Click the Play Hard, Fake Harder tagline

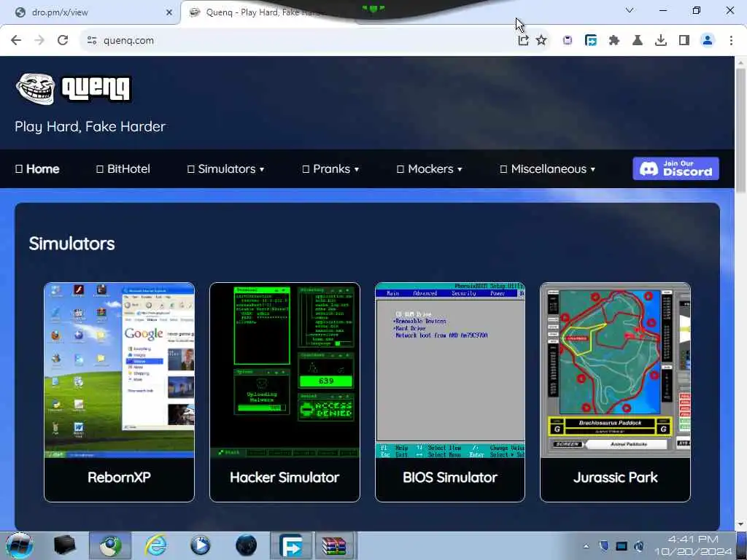pyautogui.click(x=90, y=127)
